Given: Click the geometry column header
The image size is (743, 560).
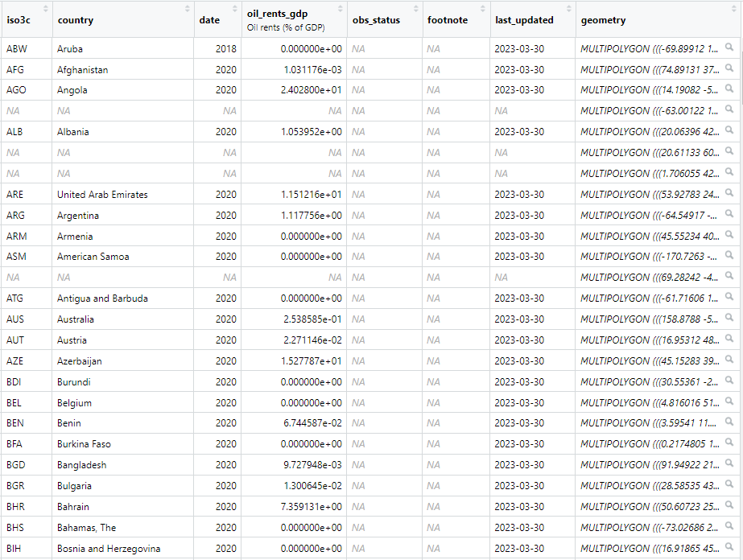Looking at the screenshot, I should (603, 20).
